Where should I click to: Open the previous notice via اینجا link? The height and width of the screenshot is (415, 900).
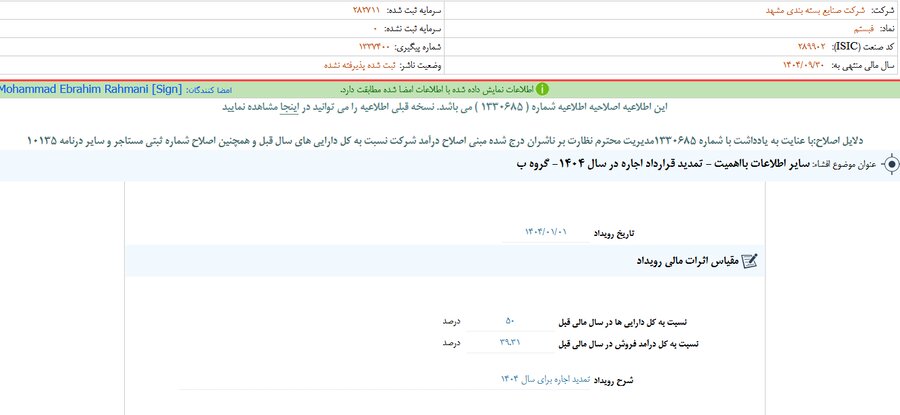tap(290, 107)
